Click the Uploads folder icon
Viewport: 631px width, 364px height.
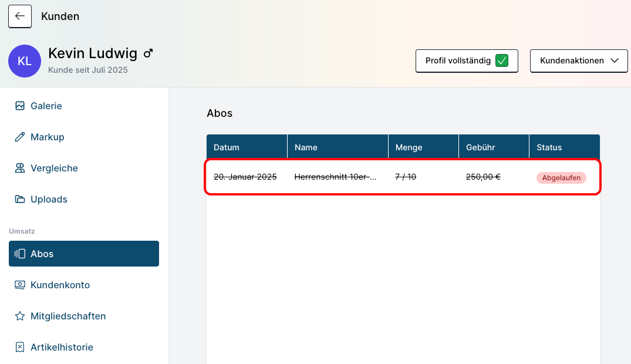[20, 199]
